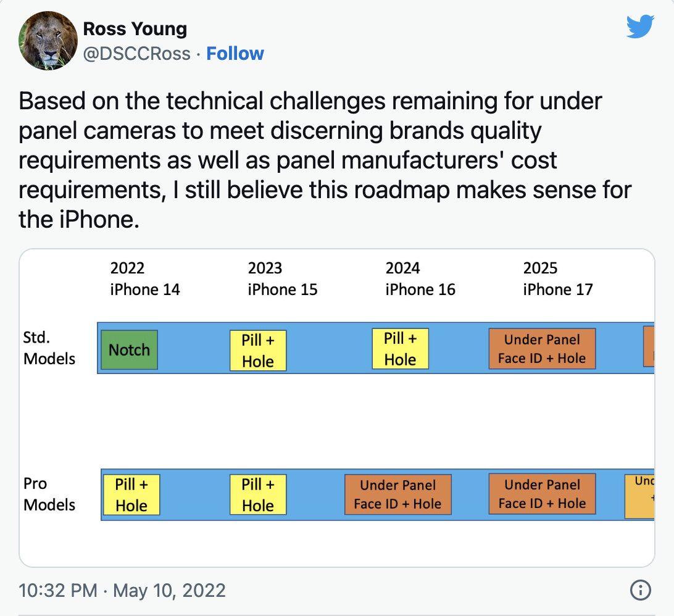674x616 pixels.
Task: Open the @DSCCRoss handle link
Action: (x=136, y=54)
